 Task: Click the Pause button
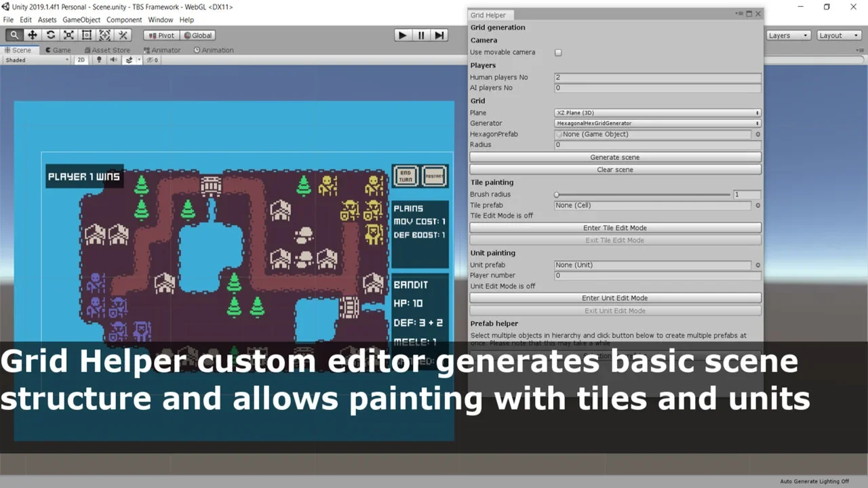(x=421, y=35)
